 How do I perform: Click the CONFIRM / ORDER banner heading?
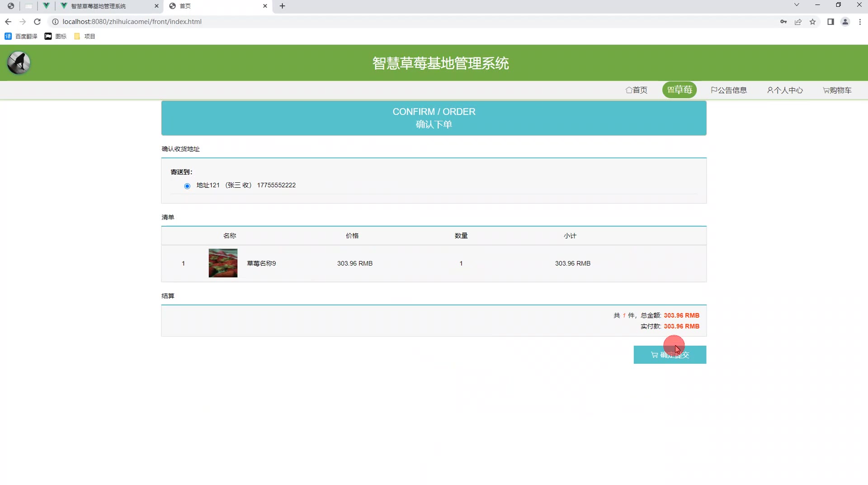point(434,112)
